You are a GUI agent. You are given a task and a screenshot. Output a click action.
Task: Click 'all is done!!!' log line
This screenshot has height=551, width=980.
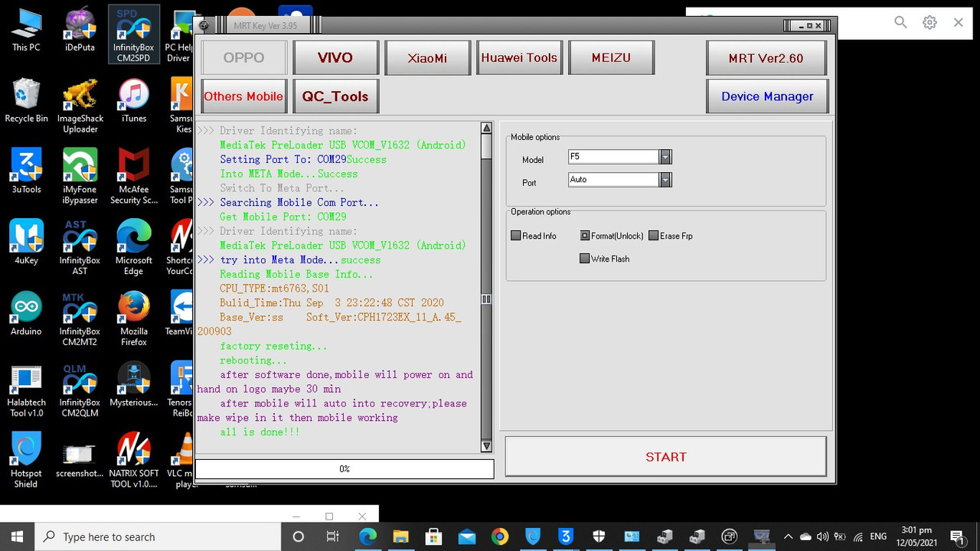(x=260, y=432)
